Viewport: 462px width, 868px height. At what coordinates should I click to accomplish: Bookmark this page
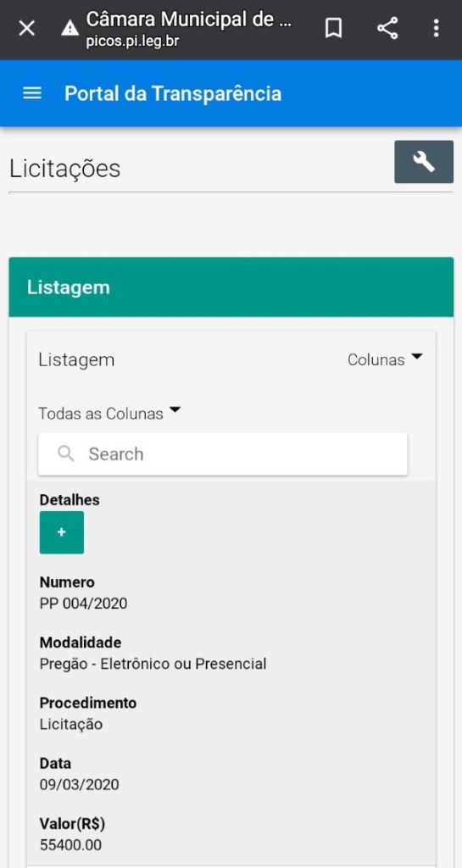(x=333, y=28)
